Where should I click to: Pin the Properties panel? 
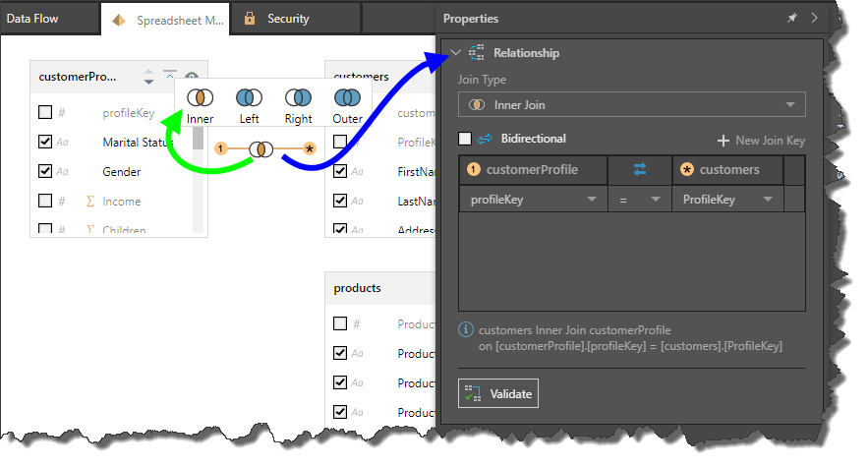click(x=792, y=18)
